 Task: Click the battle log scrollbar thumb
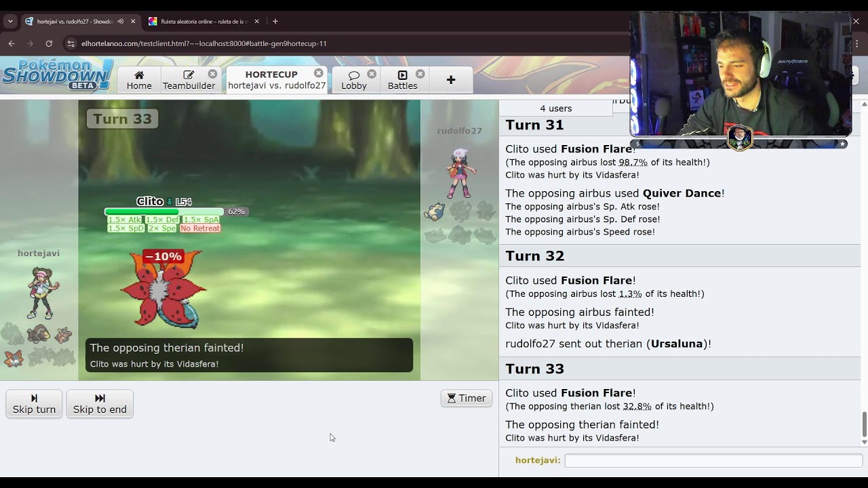(864, 424)
